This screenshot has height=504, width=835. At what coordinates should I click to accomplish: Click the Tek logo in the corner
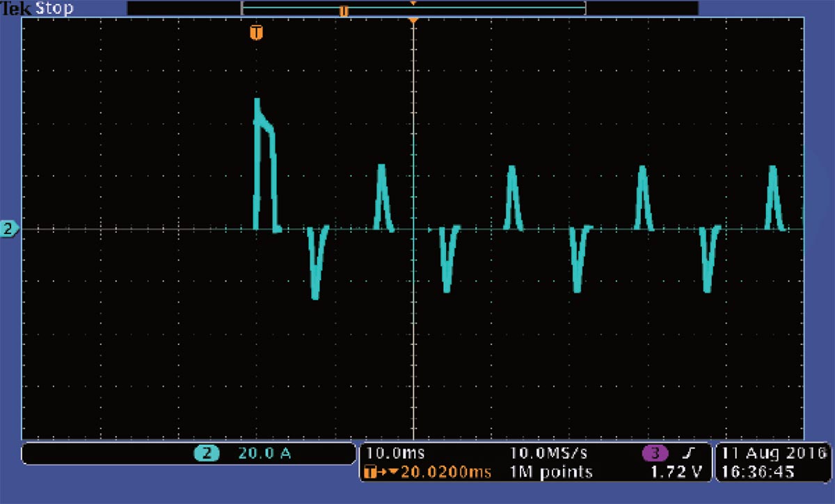coord(13,9)
